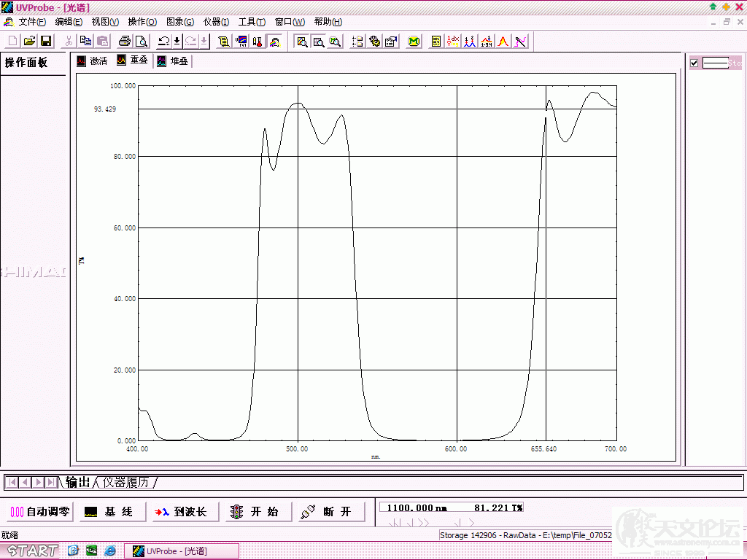Open the 图象(G) menu
Viewport: 747px width, 560px height.
[180, 22]
